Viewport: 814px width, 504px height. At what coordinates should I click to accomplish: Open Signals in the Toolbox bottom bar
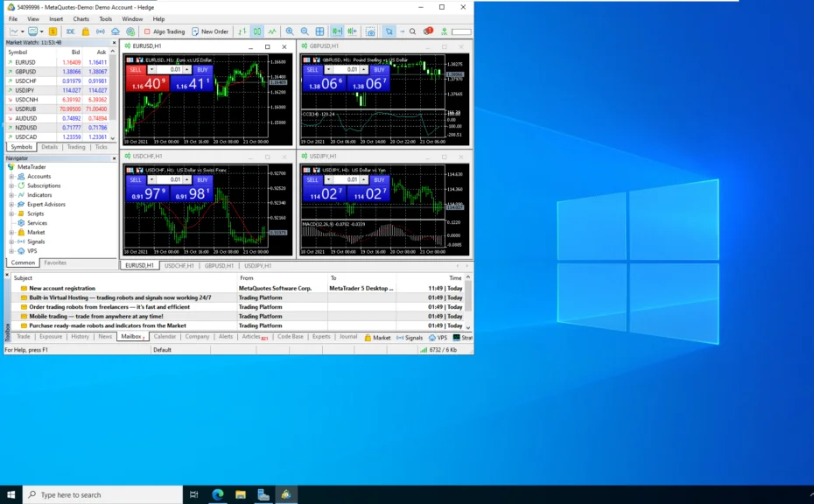click(410, 338)
